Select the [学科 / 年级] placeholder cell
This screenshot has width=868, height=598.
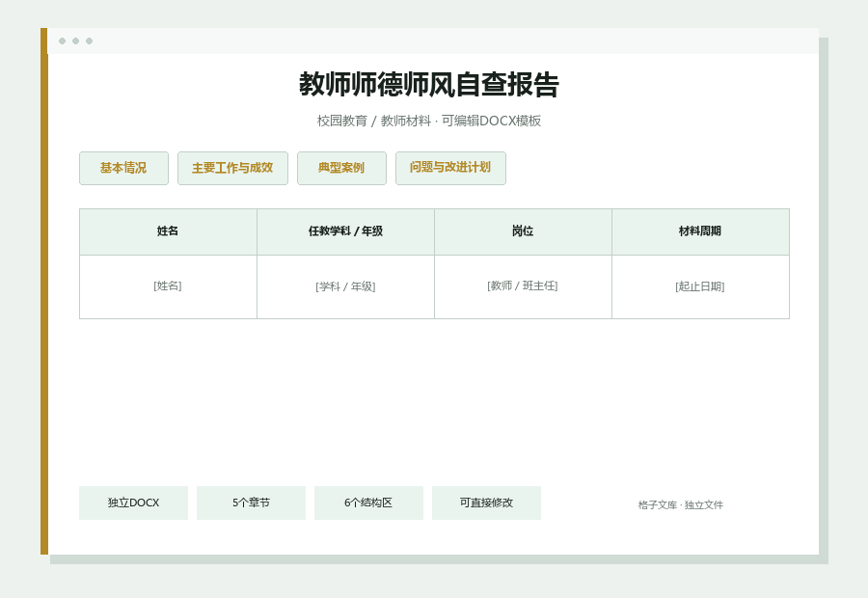pos(345,286)
